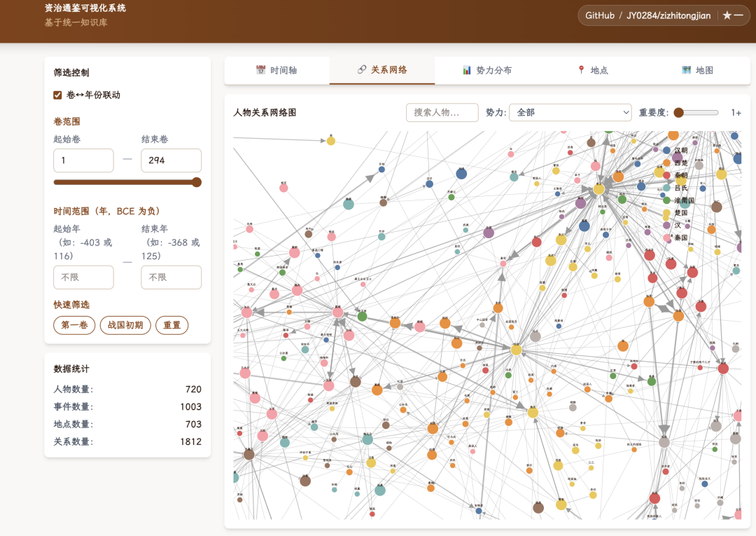Screen dimensions: 756x536
Task: Click the map icon on 地图 tab
Action: [687, 70]
